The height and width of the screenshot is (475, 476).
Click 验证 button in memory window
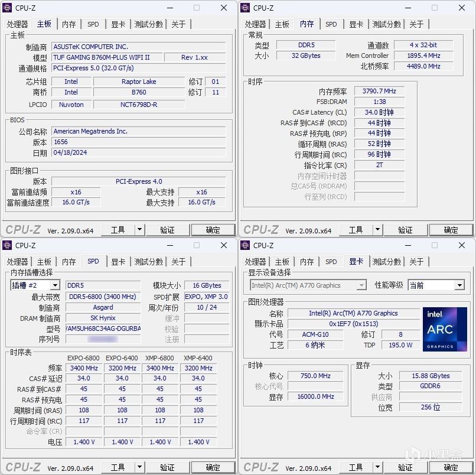tap(405, 230)
